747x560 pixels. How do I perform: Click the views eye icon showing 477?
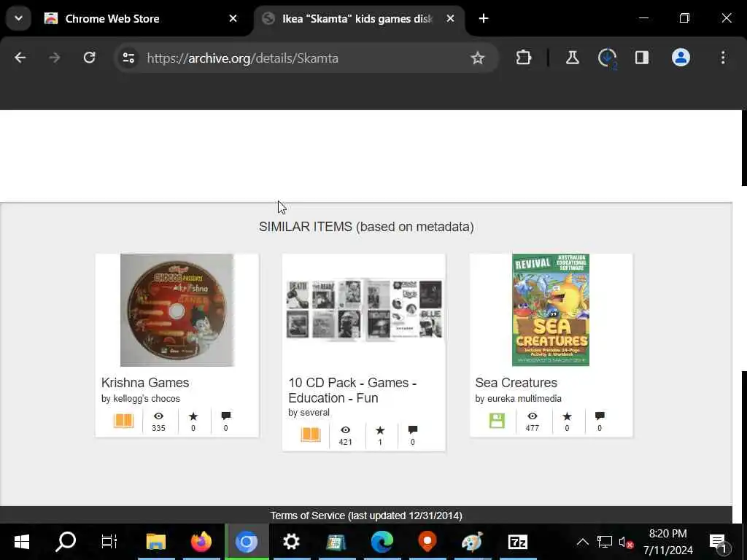click(532, 416)
